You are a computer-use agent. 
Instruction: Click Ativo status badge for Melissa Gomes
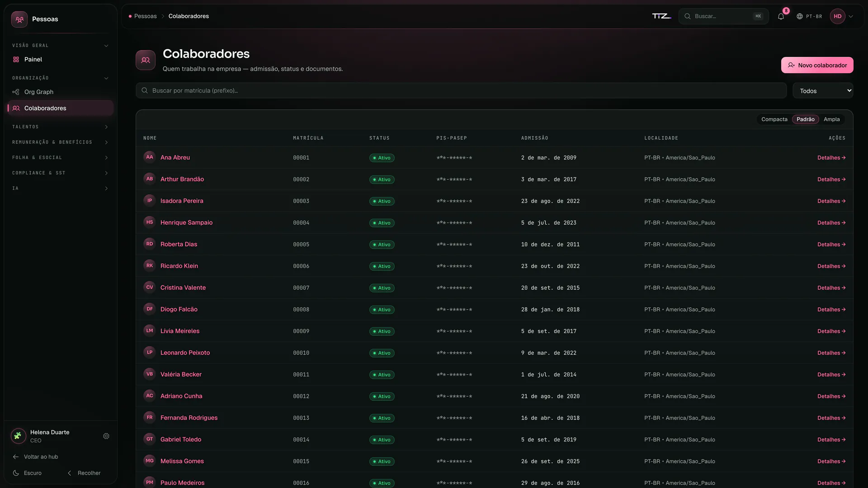pyautogui.click(x=382, y=461)
